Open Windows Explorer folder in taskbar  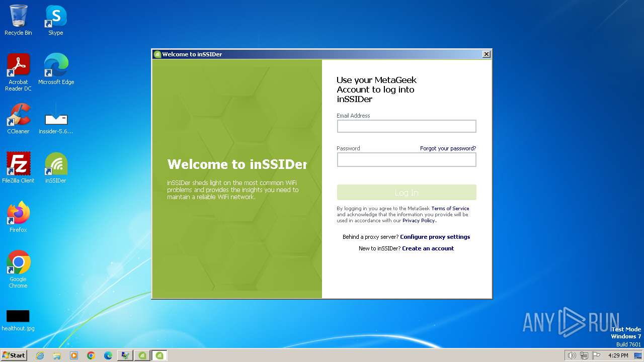pos(57,355)
